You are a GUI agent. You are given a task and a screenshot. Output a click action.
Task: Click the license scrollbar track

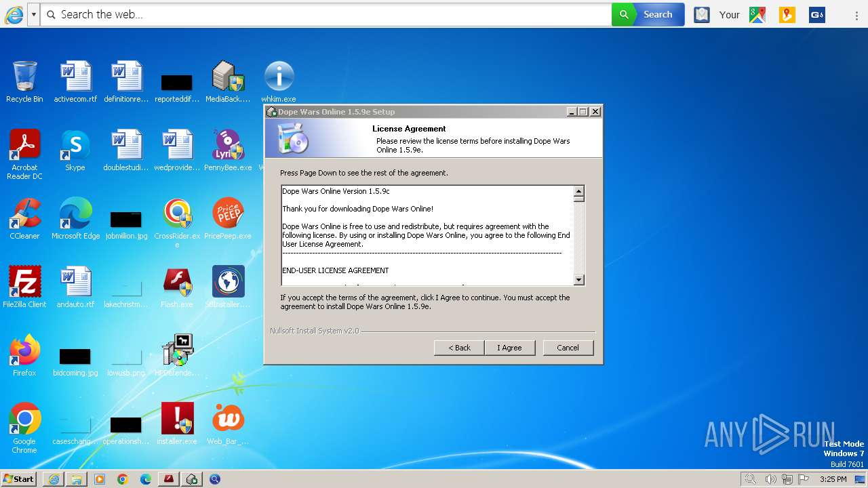pyautogui.click(x=578, y=237)
